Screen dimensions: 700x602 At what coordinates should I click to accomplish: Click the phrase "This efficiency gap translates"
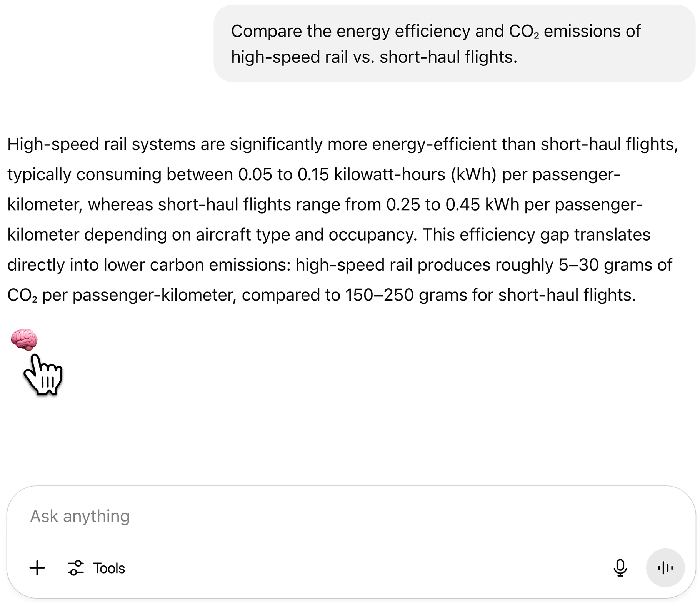536,235
